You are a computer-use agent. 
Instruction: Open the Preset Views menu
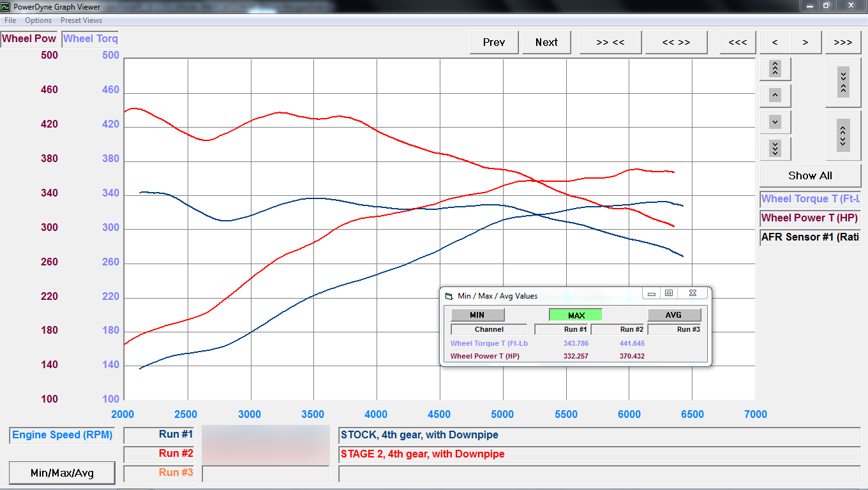81,20
